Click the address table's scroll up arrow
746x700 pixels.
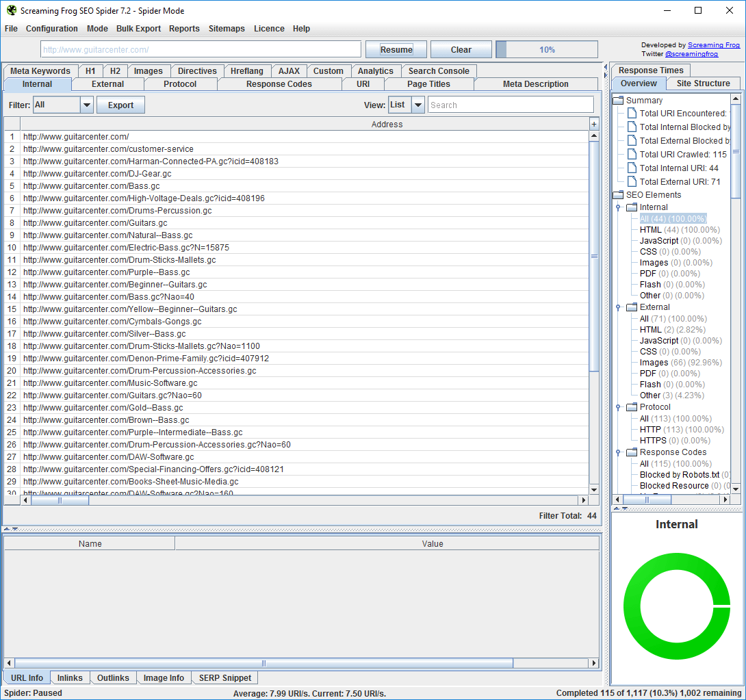pos(594,136)
